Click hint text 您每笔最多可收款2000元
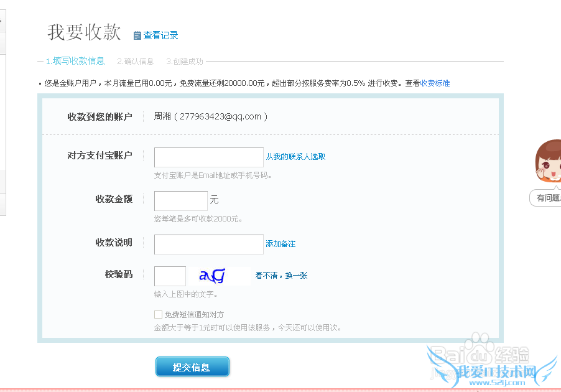Screen dimensions: 561x392 point(198,219)
